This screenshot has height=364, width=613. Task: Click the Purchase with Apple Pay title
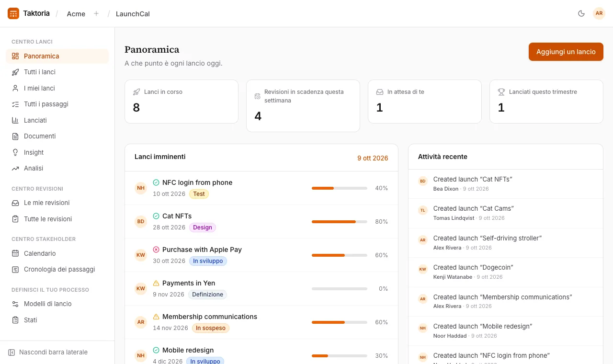[202, 250]
